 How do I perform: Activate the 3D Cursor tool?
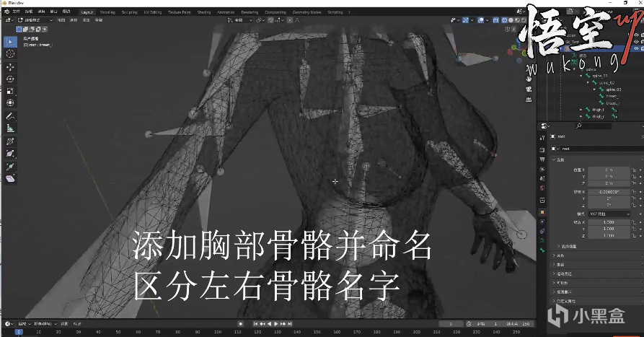(10, 54)
